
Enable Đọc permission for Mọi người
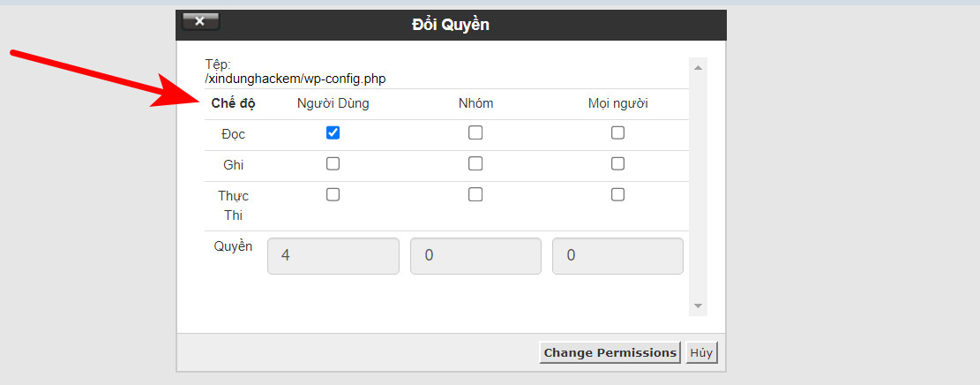[617, 133]
